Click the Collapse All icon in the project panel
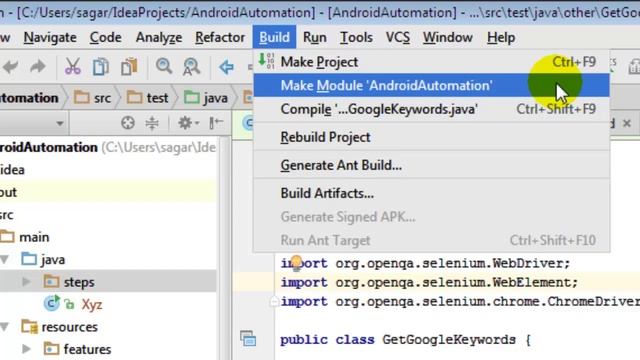Image resolution: width=640 pixels, height=360 pixels. point(152,122)
